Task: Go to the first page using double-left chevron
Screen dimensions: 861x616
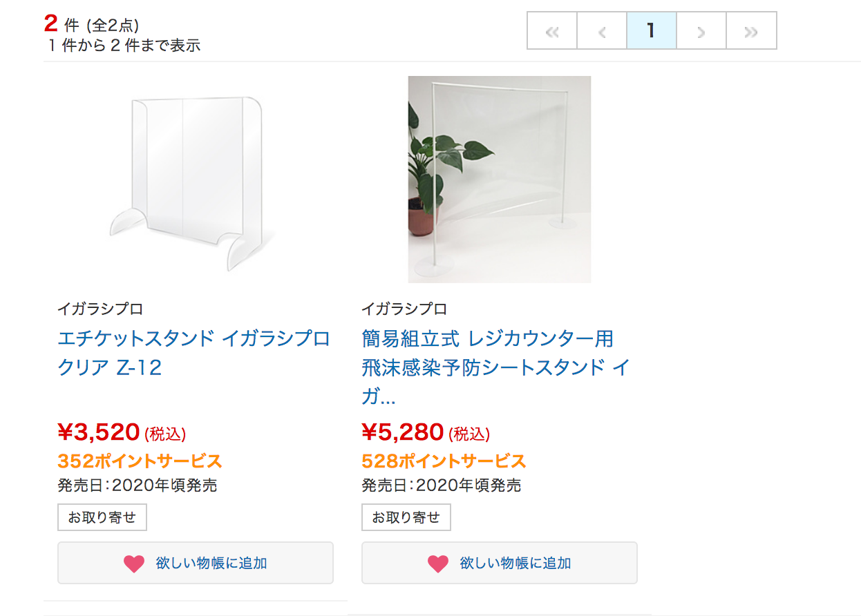Action: 552,31
